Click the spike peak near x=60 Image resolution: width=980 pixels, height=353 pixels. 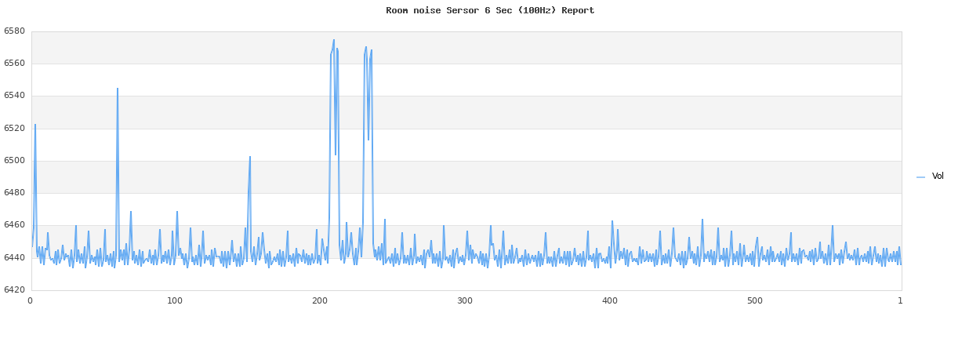tap(118, 89)
